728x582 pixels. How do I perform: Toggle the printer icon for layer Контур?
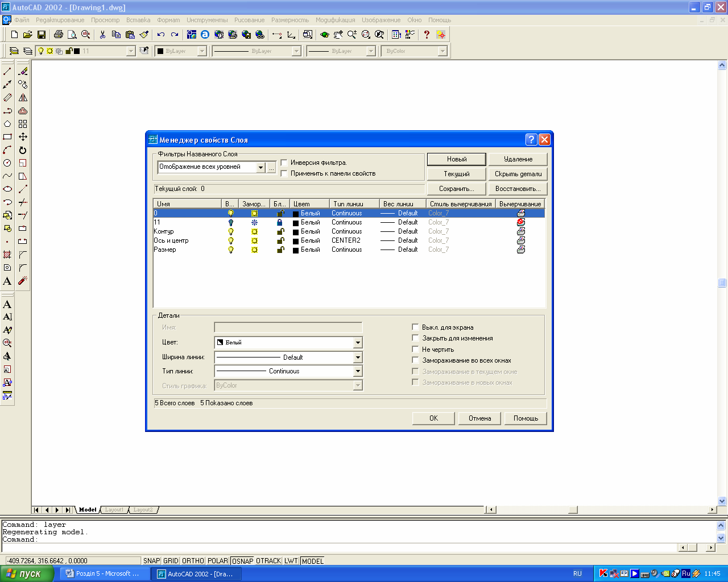pos(521,231)
